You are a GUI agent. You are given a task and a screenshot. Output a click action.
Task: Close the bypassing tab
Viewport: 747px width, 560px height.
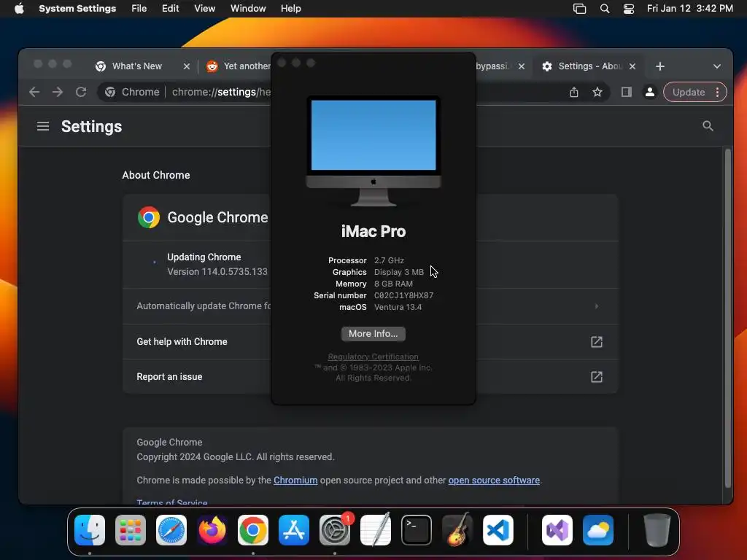click(522, 66)
